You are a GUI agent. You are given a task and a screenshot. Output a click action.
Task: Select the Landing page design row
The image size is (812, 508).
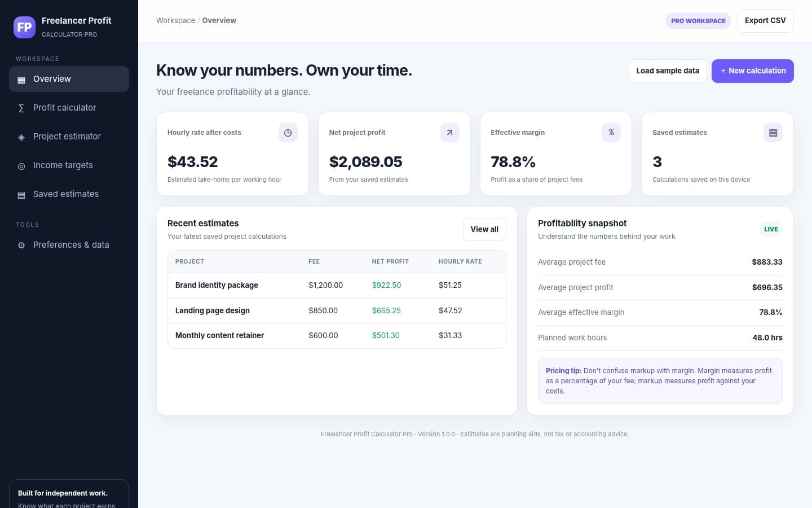337,311
